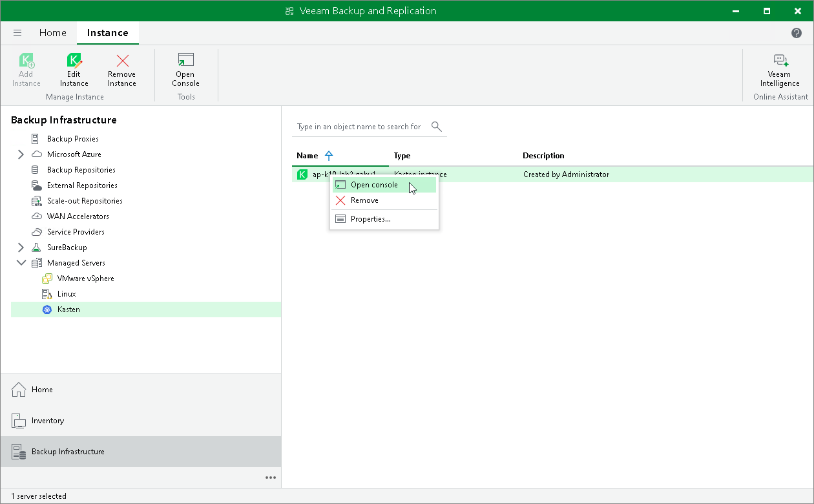Image resolution: width=814 pixels, height=504 pixels.
Task: Click the Managed Servers icon
Action: point(37,263)
